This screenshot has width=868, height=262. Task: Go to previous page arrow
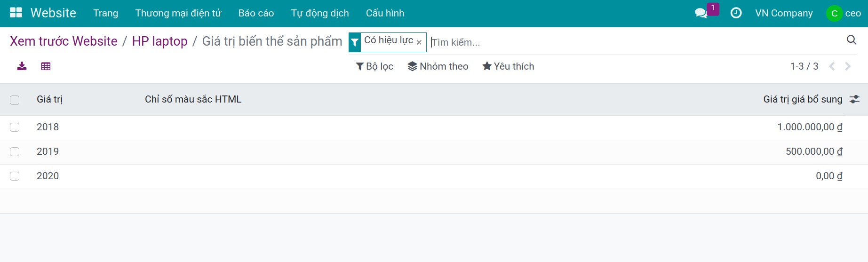(832, 66)
